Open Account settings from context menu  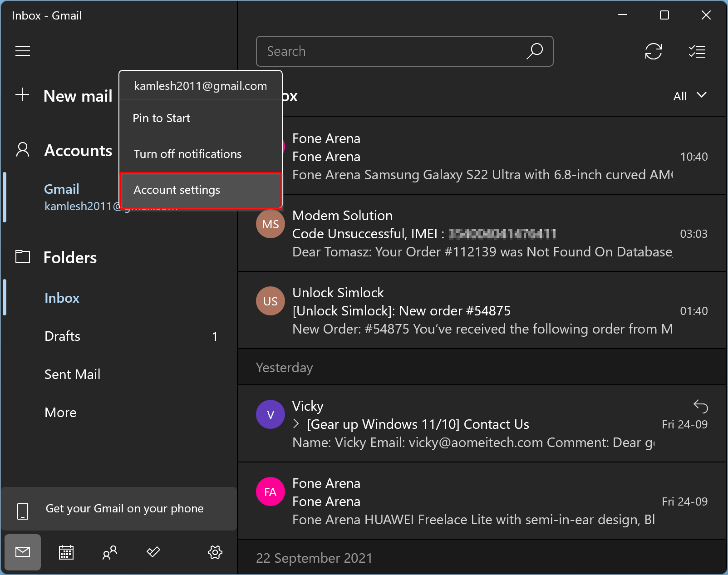(201, 190)
